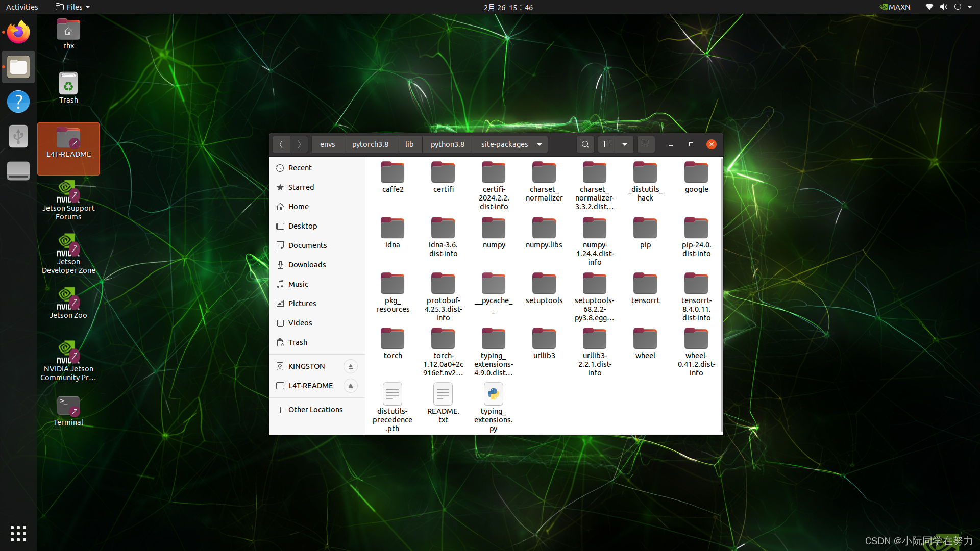980x551 pixels.
Task: Open Desktop in the sidebar
Action: click(317, 226)
